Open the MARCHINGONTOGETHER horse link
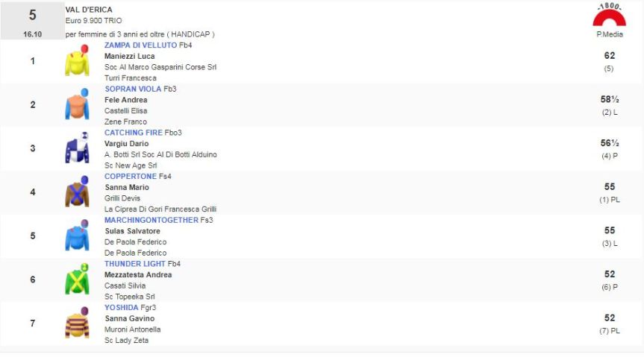Screen dimensions: 644x360 [151, 220]
